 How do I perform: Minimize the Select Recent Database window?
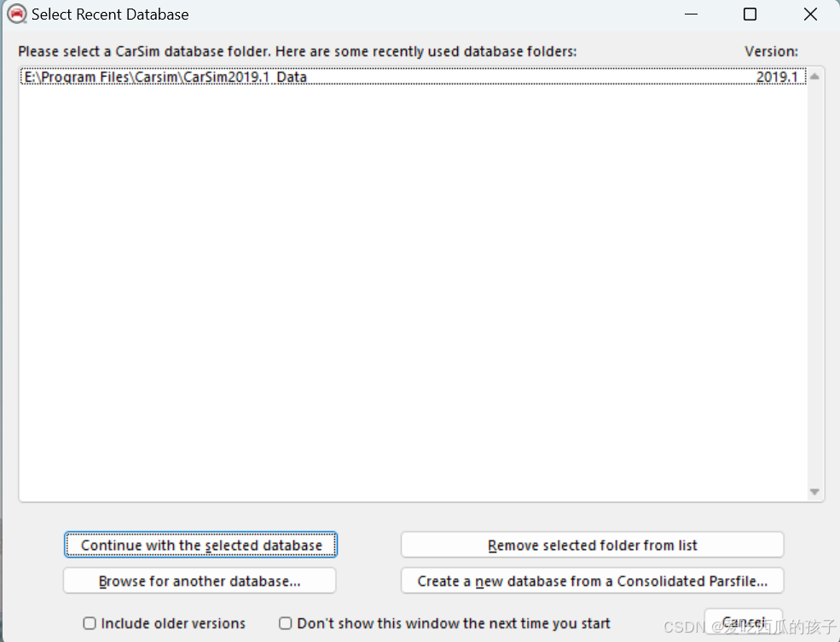[691, 14]
